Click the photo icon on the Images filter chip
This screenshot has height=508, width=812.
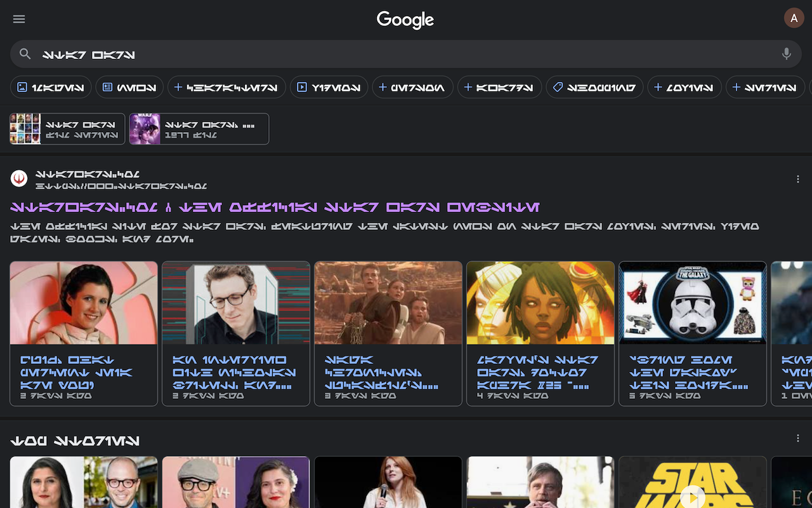22,87
